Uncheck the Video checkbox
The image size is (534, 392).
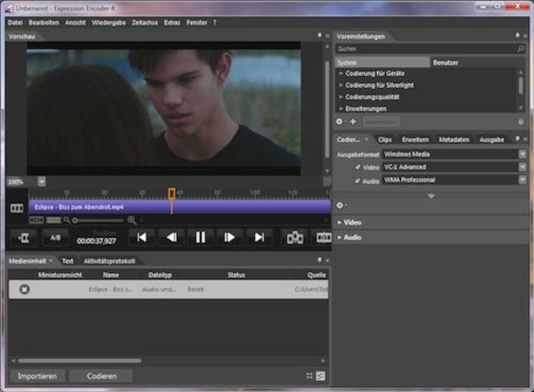point(358,167)
